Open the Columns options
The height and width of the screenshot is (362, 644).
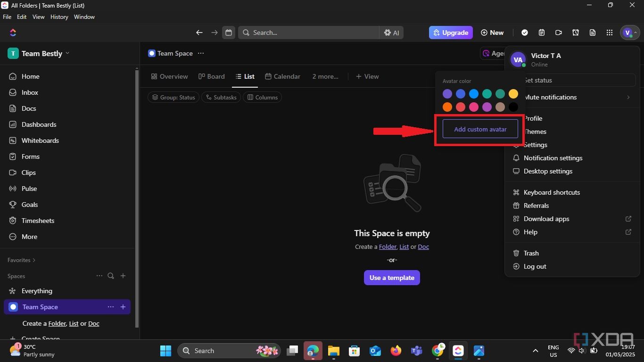click(x=262, y=97)
